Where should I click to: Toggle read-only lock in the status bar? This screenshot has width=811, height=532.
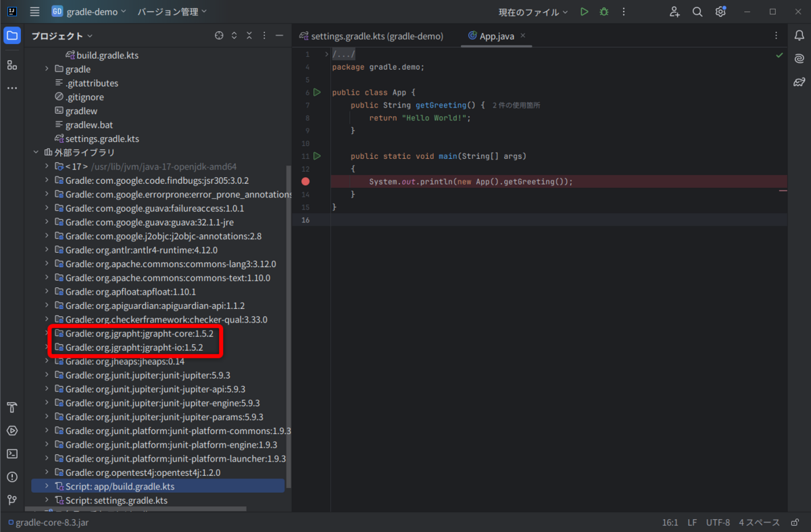pos(795,522)
